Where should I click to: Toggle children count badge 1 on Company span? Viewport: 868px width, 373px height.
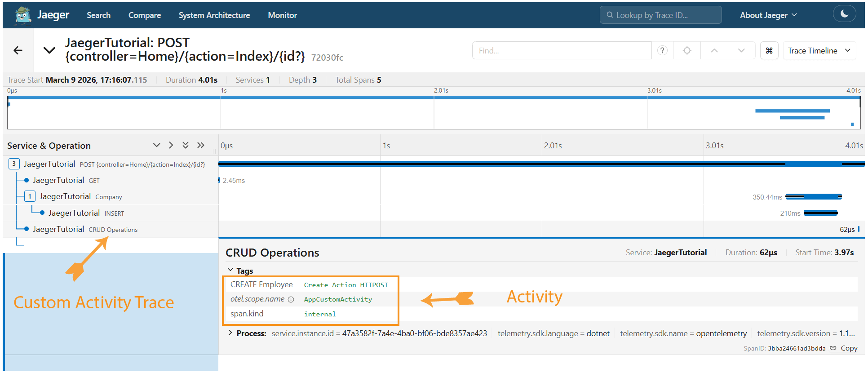[30, 196]
